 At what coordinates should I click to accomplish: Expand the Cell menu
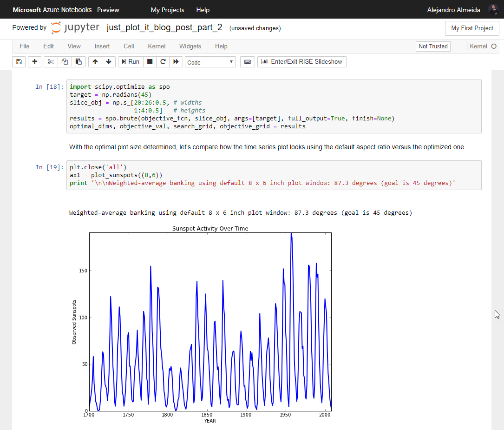pyautogui.click(x=129, y=46)
